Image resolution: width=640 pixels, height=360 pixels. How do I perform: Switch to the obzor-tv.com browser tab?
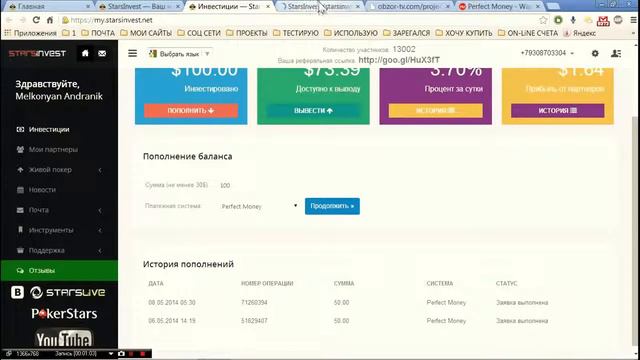[x=410, y=7]
